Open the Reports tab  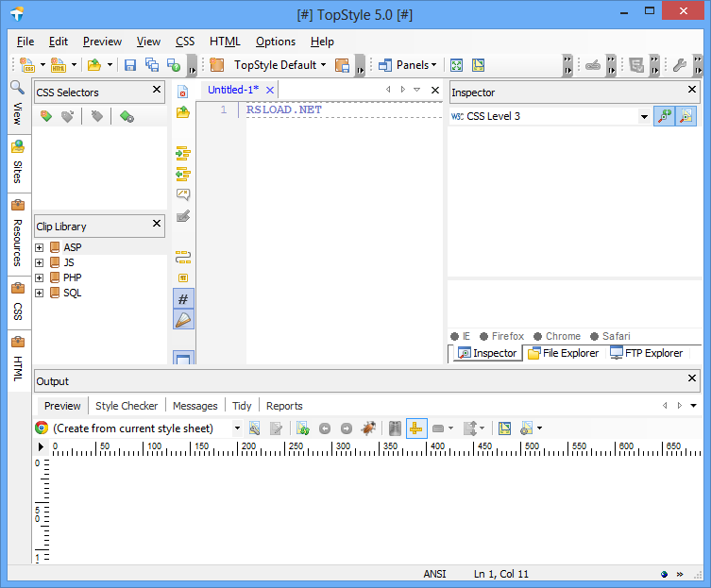(284, 406)
